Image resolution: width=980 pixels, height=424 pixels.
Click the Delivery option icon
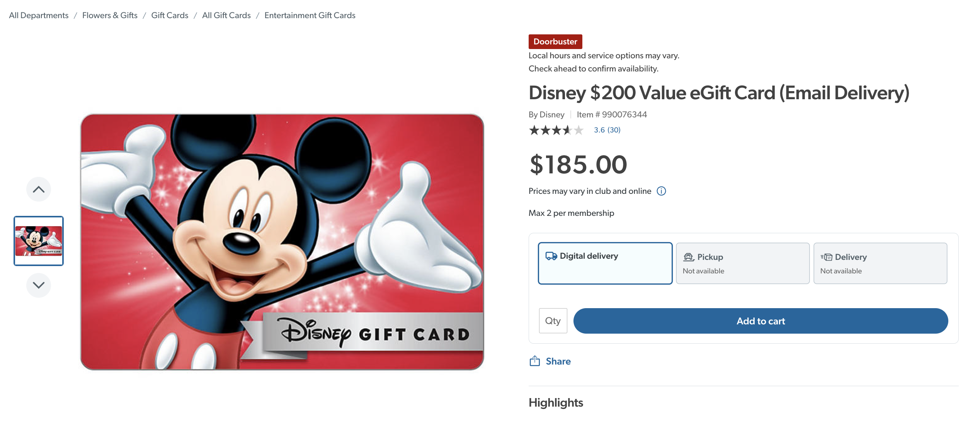pyautogui.click(x=826, y=256)
